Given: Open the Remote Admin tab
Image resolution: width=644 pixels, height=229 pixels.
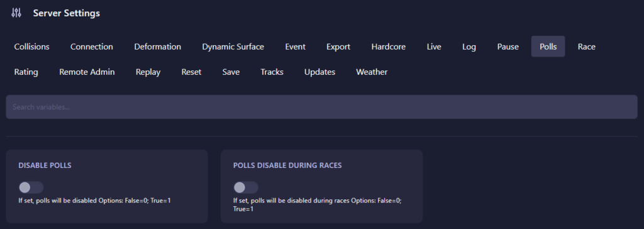Looking at the screenshot, I should click(x=87, y=72).
